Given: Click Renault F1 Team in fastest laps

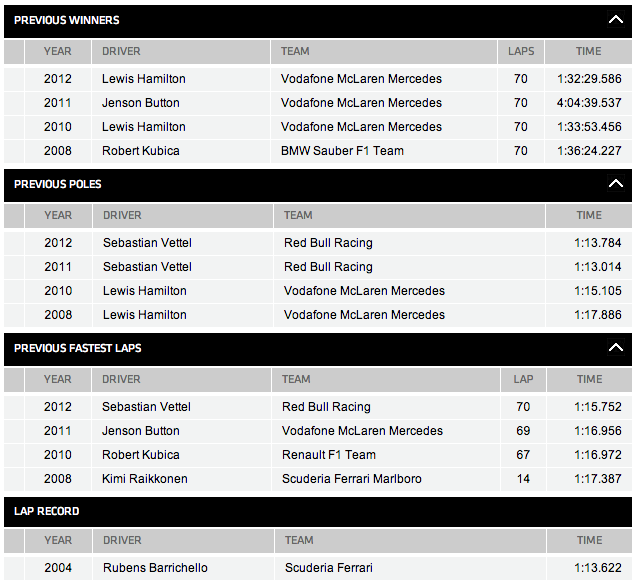Looking at the screenshot, I should 329,455.
